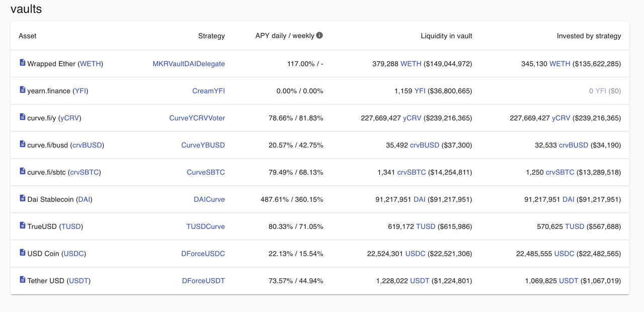Click the 487.61% / 360.15% APY value
This screenshot has width=644, height=312.
tap(292, 200)
